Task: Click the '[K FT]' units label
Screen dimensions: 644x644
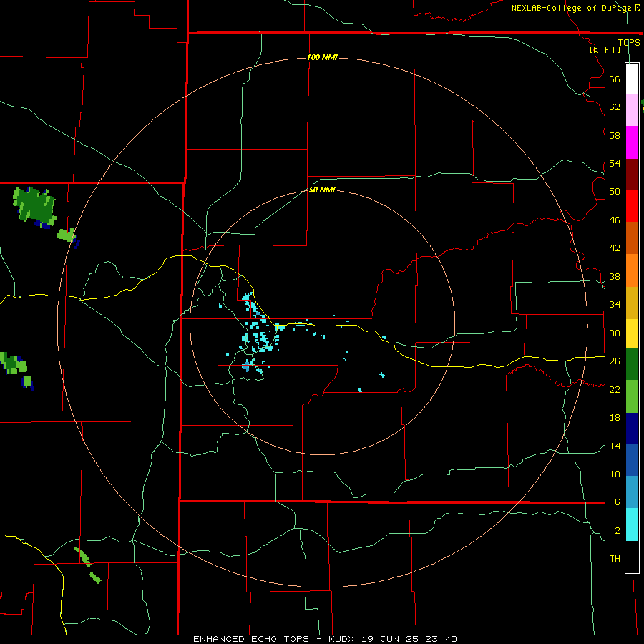Action: 605,49
